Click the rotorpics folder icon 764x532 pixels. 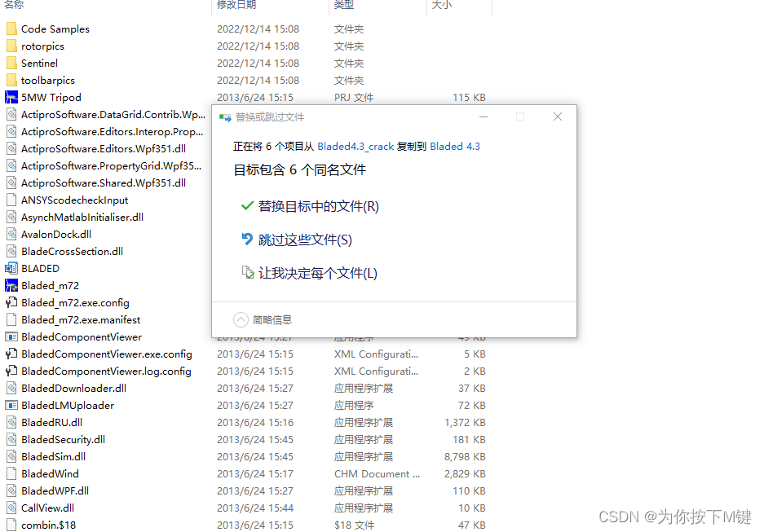(x=13, y=46)
